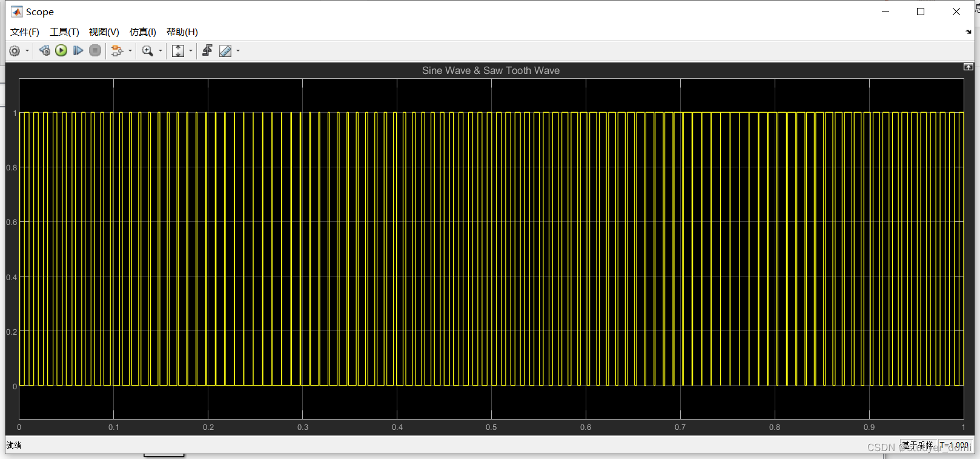Click the x-axis tick label 0.7
The width and height of the screenshot is (980, 459).
(680, 427)
